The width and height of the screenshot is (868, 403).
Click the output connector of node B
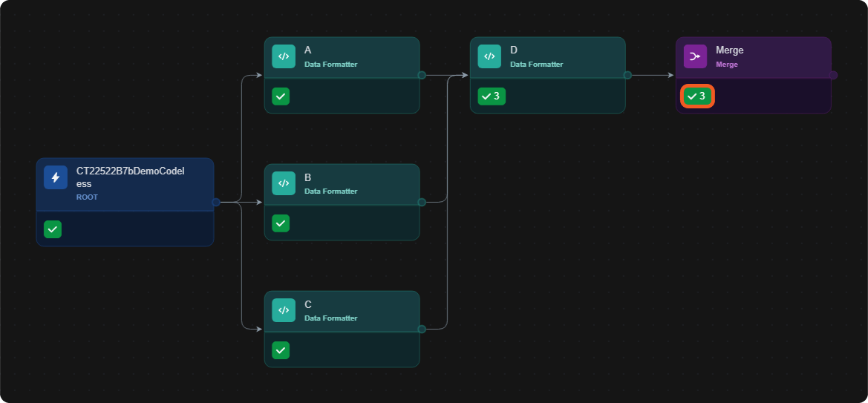pos(422,202)
